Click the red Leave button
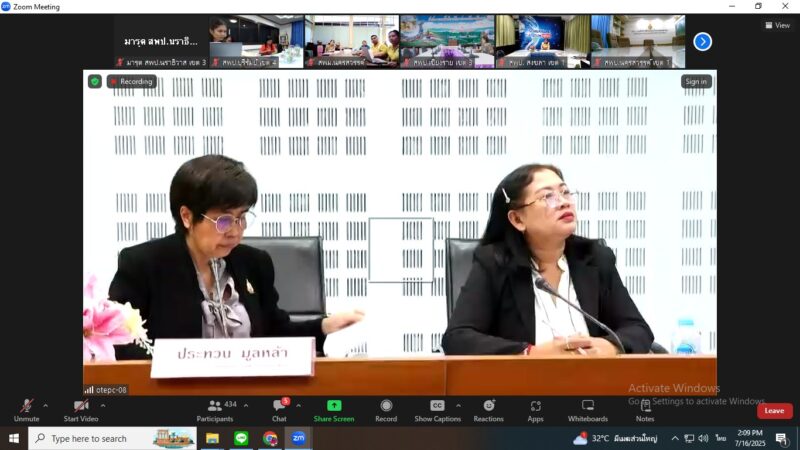This screenshot has width=800, height=450. (774, 411)
